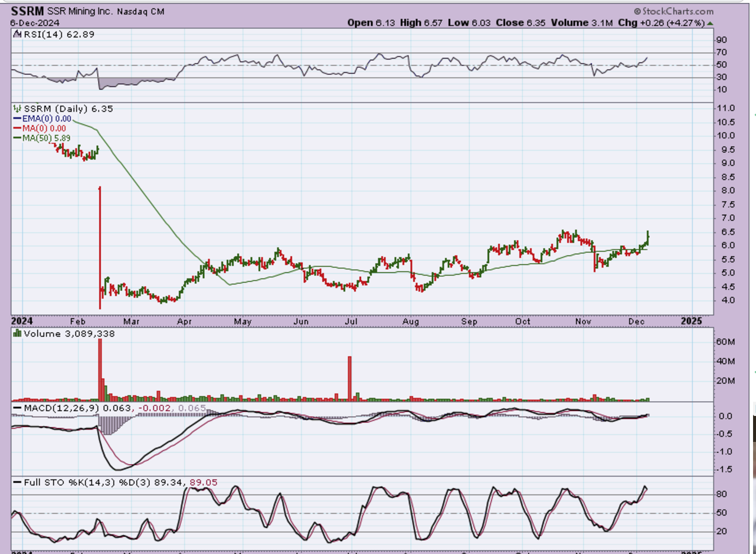756x554 pixels.
Task: Click the long red February price bar
Action: tap(100, 248)
